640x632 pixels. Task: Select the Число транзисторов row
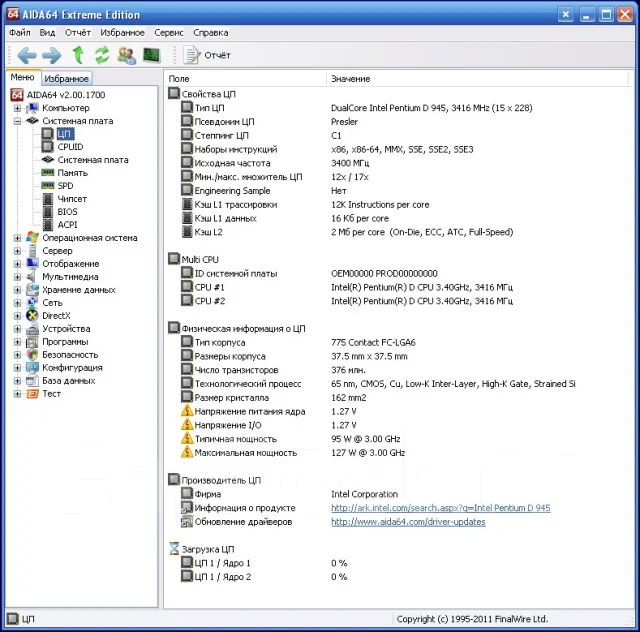pyautogui.click(x=398, y=370)
